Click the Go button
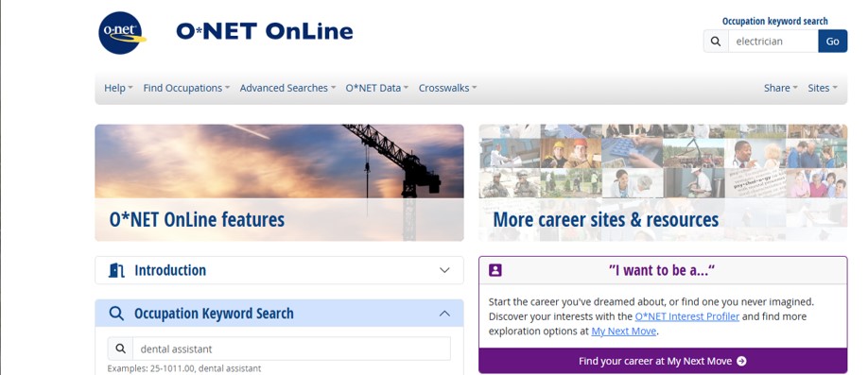The height and width of the screenshot is (375, 868). point(833,42)
